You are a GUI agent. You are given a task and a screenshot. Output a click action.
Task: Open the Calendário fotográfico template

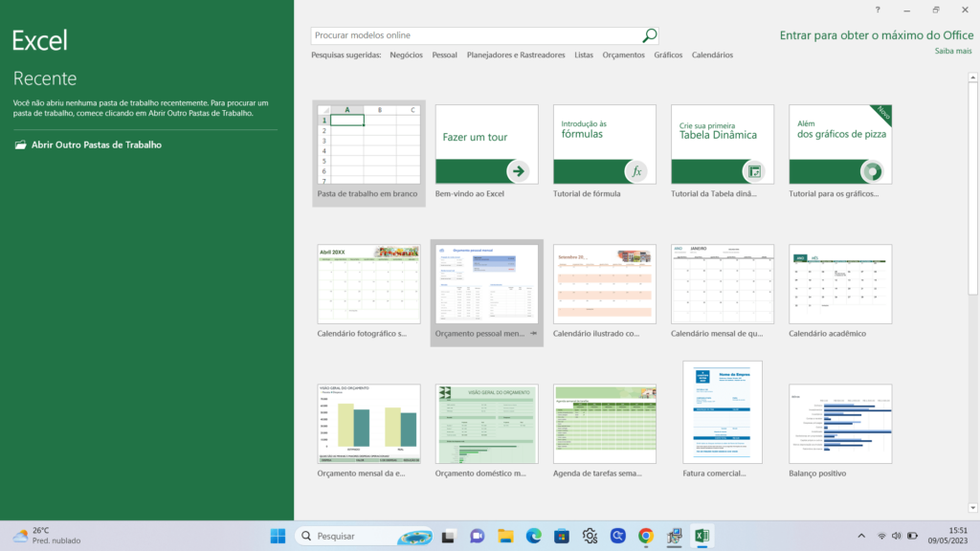point(368,284)
